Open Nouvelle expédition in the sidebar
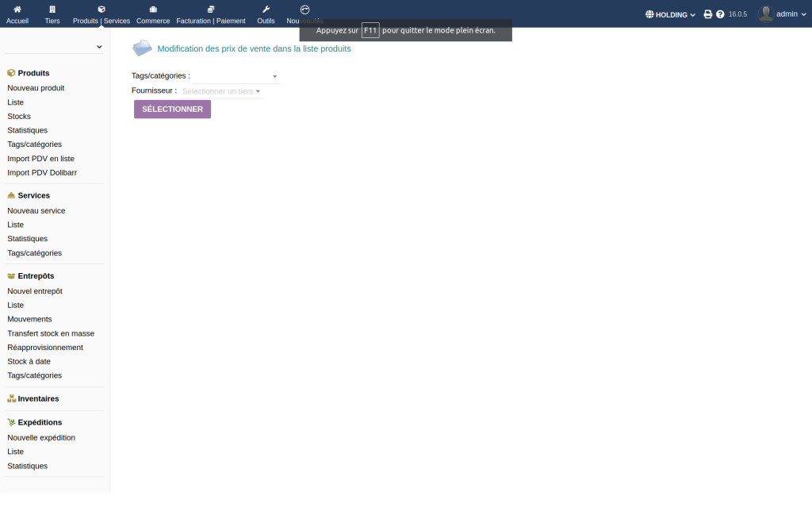The image size is (812, 508). coord(41,437)
